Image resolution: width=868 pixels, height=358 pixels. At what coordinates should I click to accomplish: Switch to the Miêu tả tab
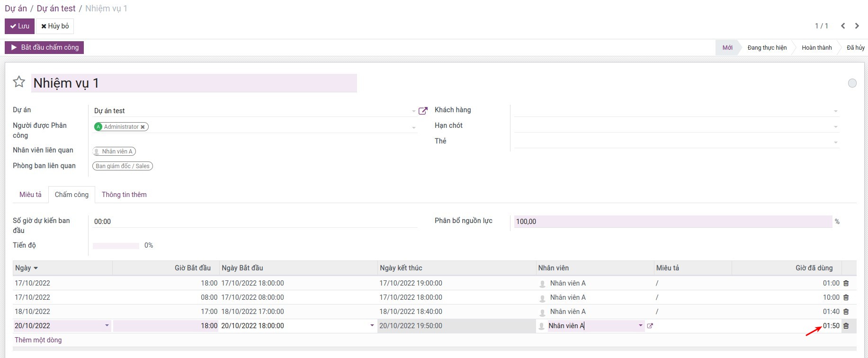tap(30, 195)
